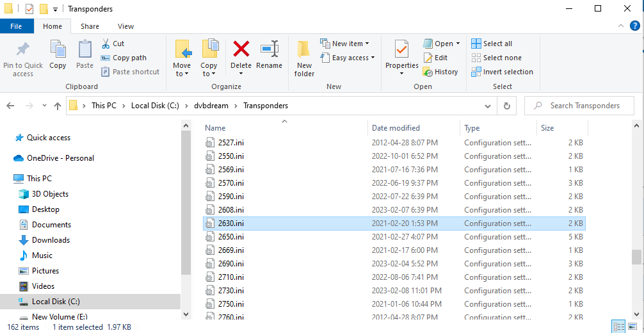Image resolution: width=644 pixels, height=333 pixels.
Task: Delete the selected file with red X
Action: [x=241, y=58]
